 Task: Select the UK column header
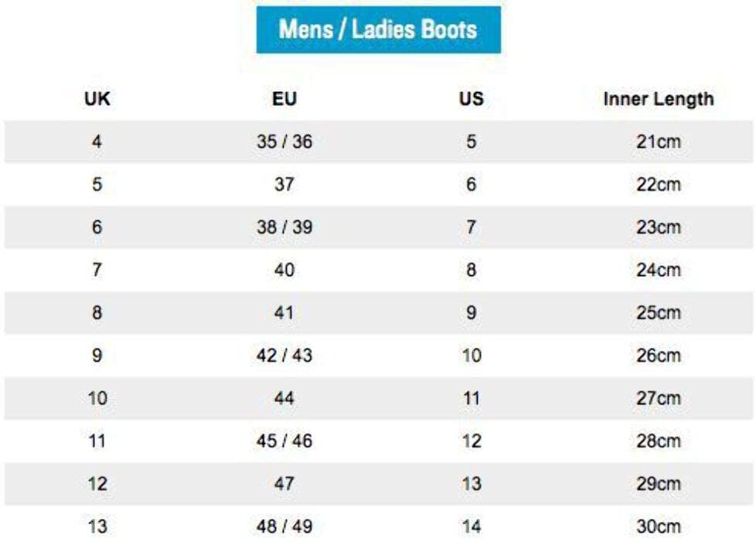point(97,99)
